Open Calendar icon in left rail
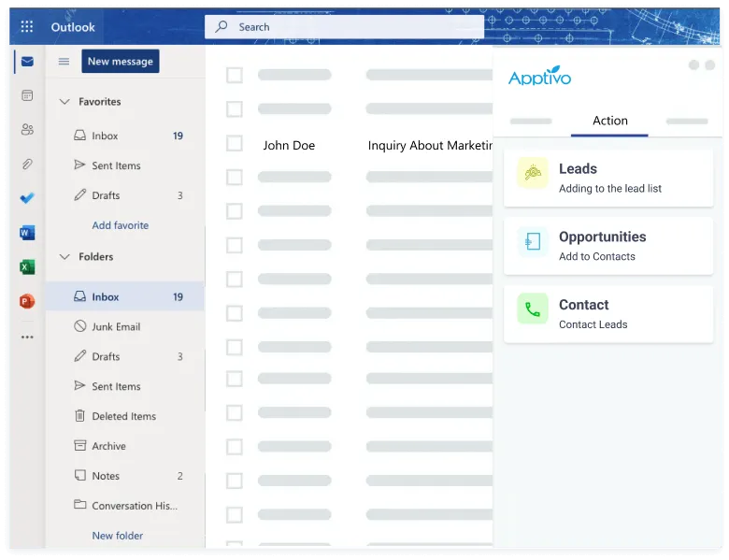 (27, 95)
